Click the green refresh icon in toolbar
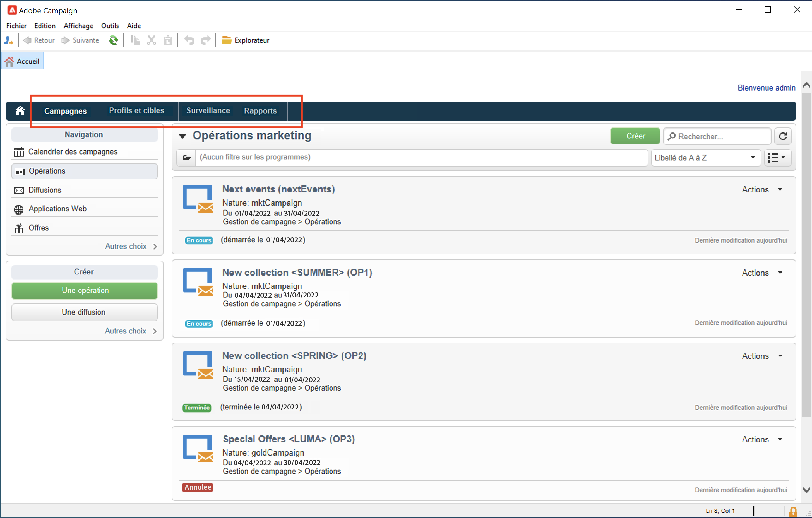812x518 pixels. tap(113, 40)
